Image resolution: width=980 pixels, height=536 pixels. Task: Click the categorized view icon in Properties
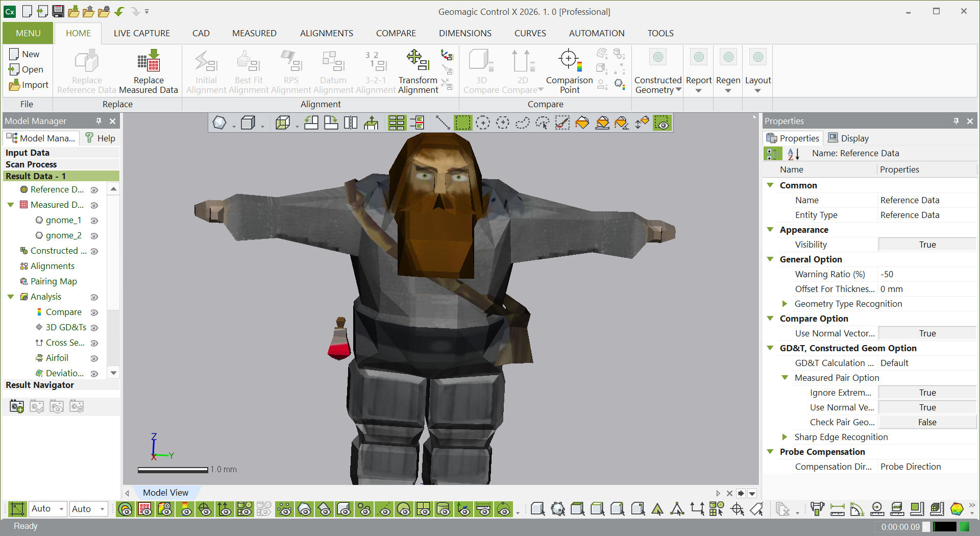pyautogui.click(x=773, y=154)
